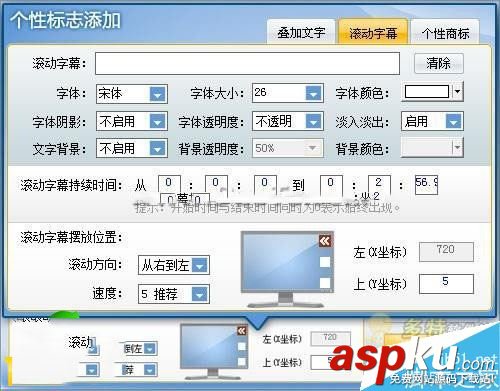Viewport: 500px width, 391px height.
Task: Switch to the 叠加文字 tab
Action: (x=301, y=32)
